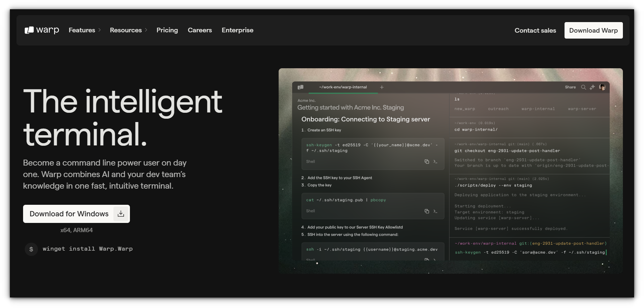The height and width of the screenshot is (308, 644).
Task: Open the Pricing page
Action: coord(167,30)
